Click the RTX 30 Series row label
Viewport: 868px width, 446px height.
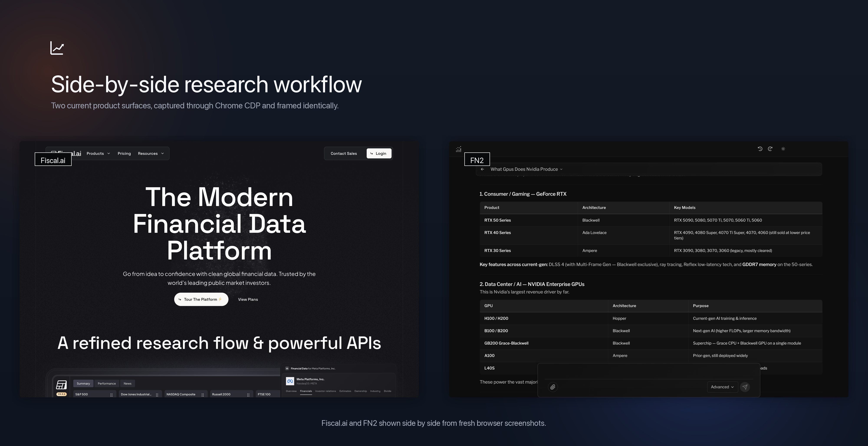497,251
